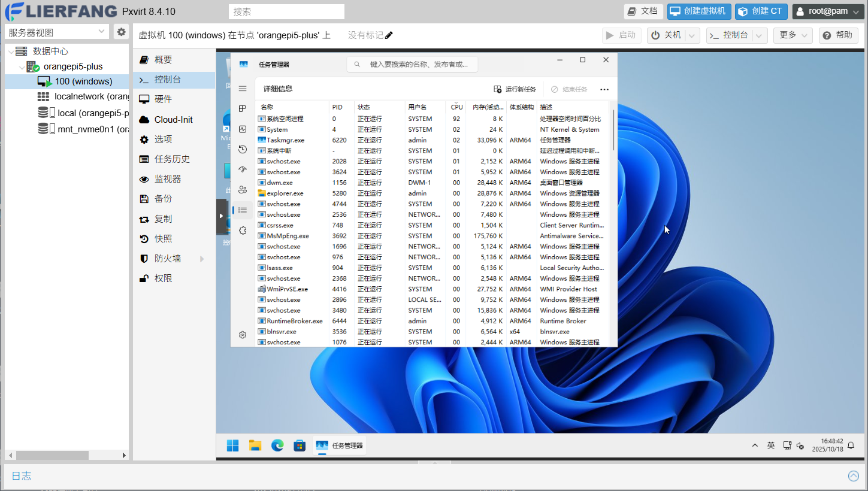Screen dimensions: 868x491
Task: Open Microsoft Edge from the taskbar
Action: click(x=277, y=445)
